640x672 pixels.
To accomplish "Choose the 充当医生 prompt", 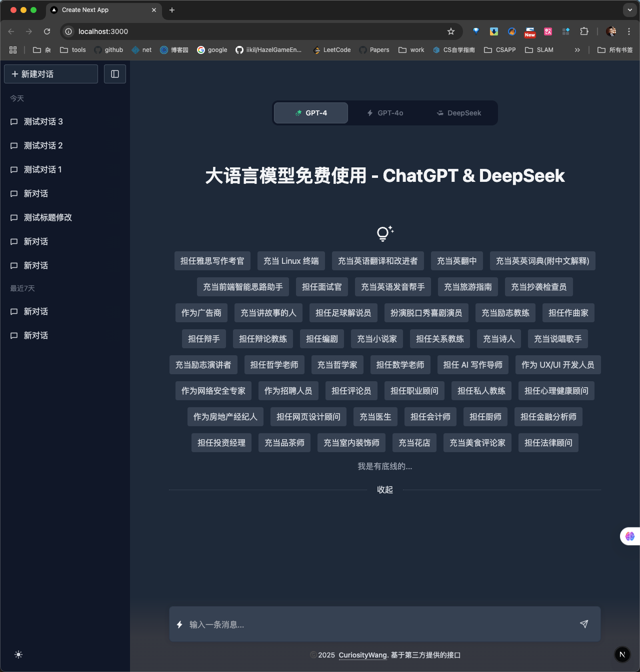I will click(x=375, y=417).
